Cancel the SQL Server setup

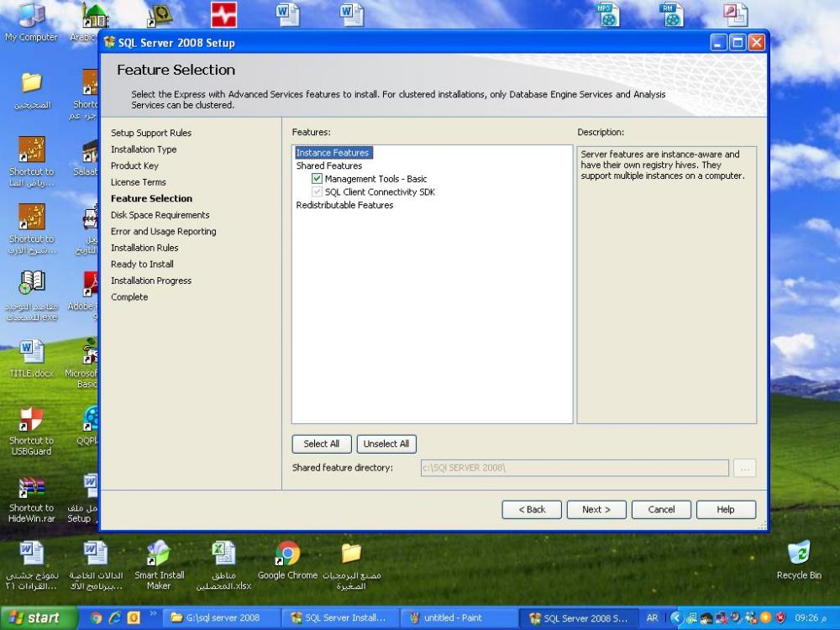point(661,510)
